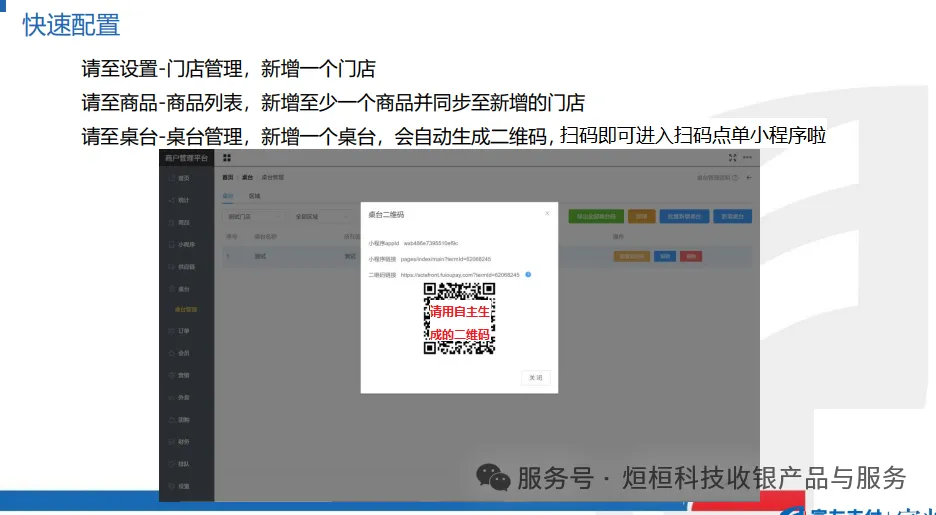The image size is (936, 515).
Task: Click the green 导出全部桌台码 button
Action: [x=596, y=217]
